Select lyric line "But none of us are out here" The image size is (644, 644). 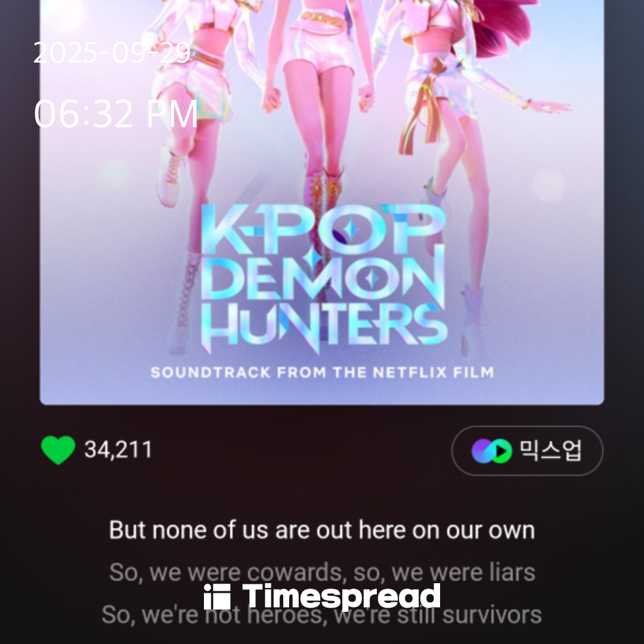coord(322,530)
